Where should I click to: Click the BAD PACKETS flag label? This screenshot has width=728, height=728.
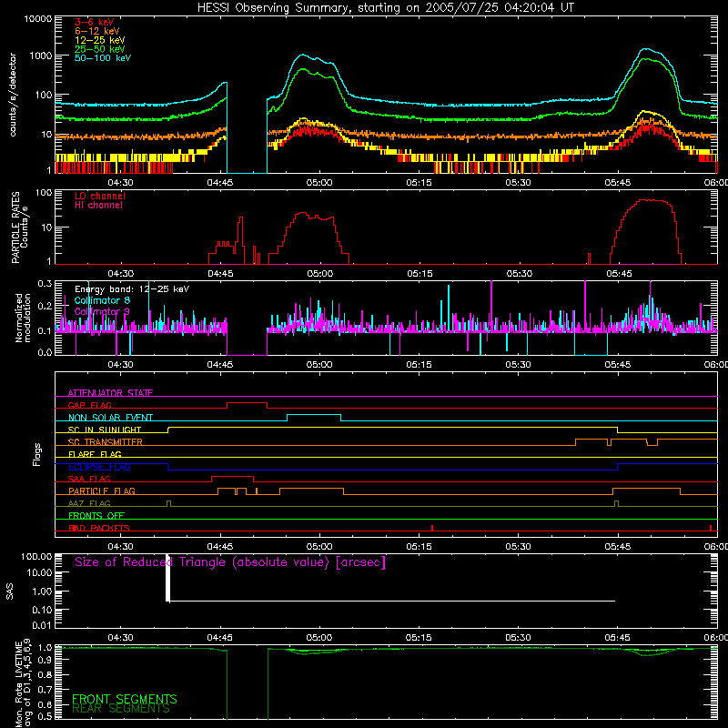pos(99,529)
